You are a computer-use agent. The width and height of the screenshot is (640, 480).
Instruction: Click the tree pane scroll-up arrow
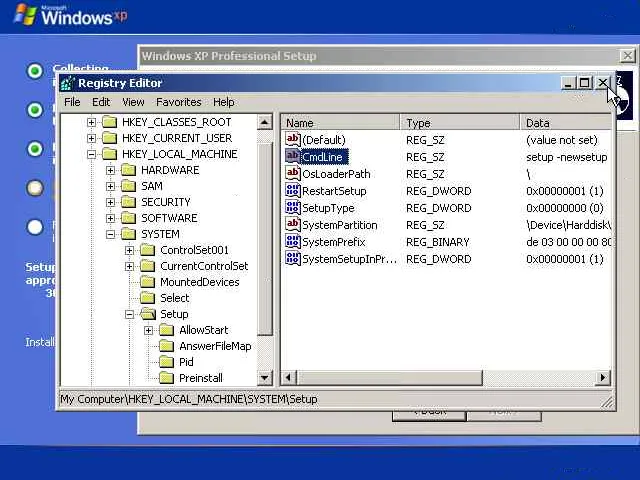264,122
